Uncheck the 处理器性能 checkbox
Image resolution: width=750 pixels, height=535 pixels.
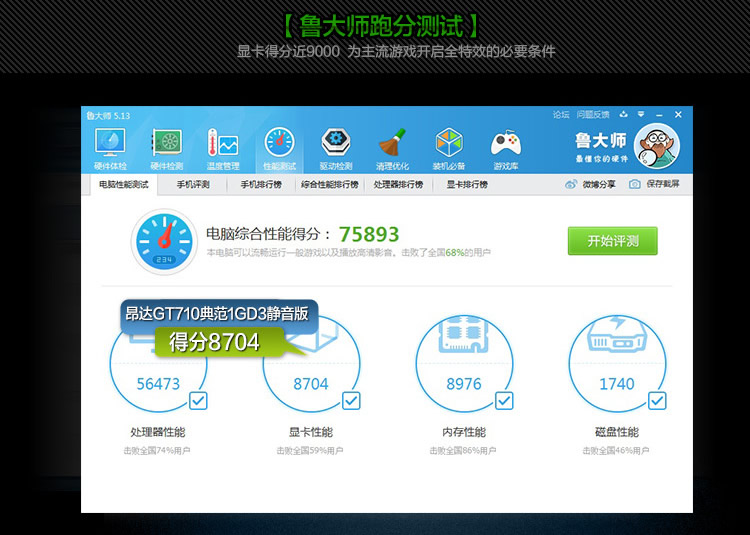[x=198, y=401]
